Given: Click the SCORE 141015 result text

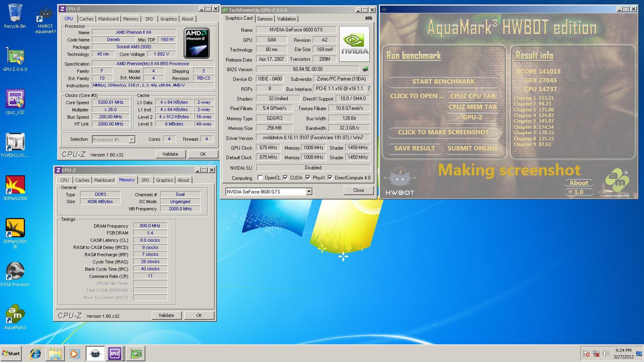Looking at the screenshot, I should pyautogui.click(x=539, y=72).
